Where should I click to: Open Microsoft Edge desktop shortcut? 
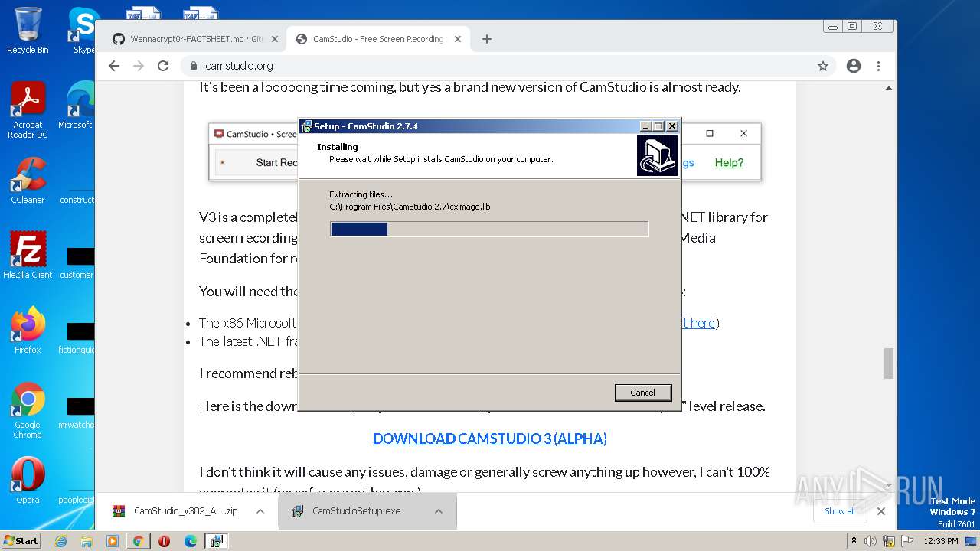tap(77, 106)
